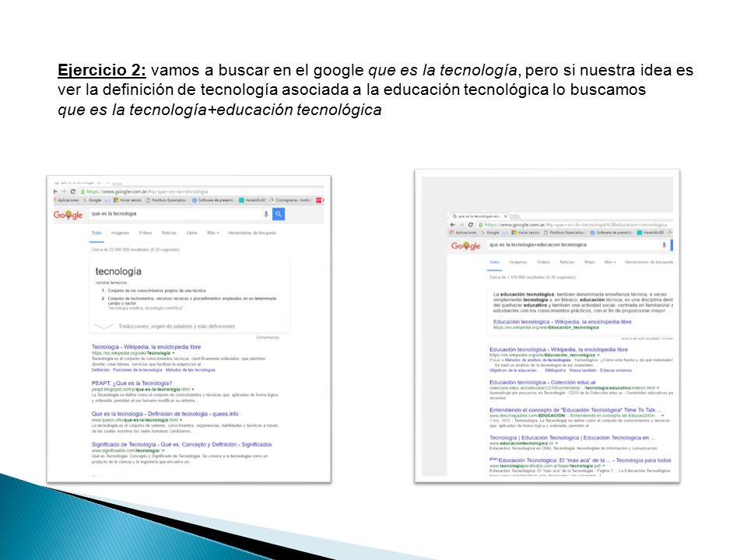747x560 pixels.
Task: Select Todo tab in left Google results
Action: pyautogui.click(x=96, y=233)
